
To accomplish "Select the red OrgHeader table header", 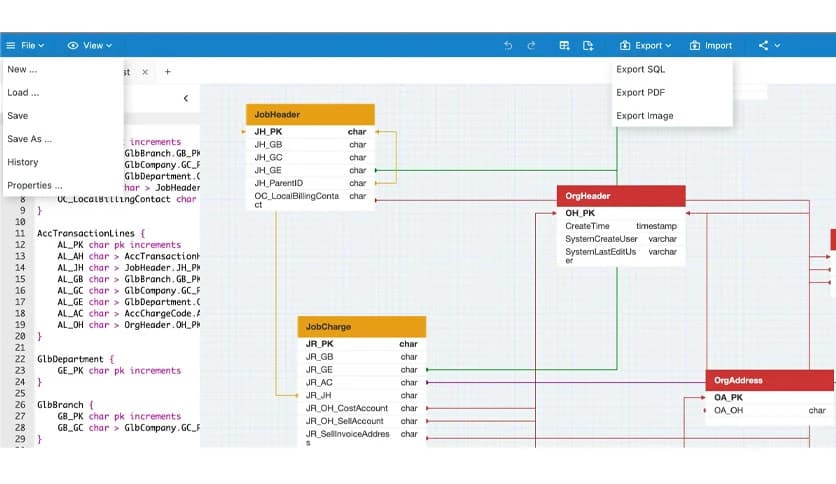I will pos(620,196).
